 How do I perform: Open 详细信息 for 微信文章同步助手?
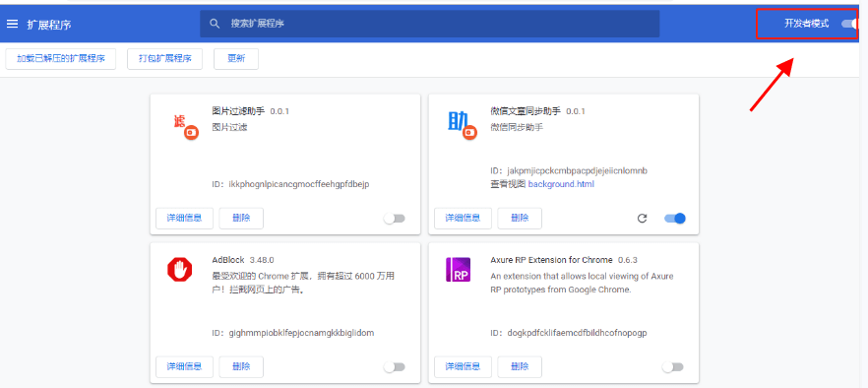pos(463,219)
